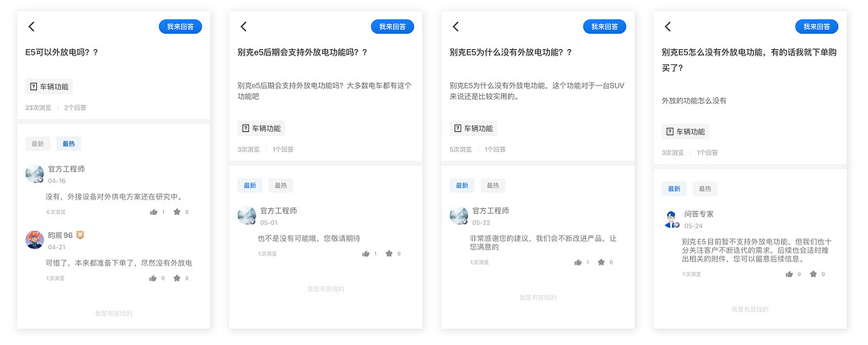Screen dimensions: 868x345
Task: Open 车辆功能 tag under '外放的功能怎么没有'
Action: point(686,132)
